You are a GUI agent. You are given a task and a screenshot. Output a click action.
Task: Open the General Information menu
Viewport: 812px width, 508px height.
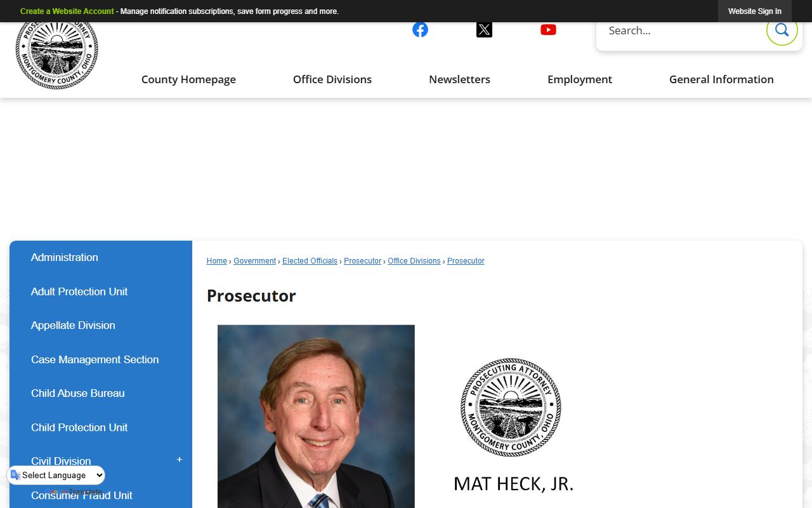(721, 79)
